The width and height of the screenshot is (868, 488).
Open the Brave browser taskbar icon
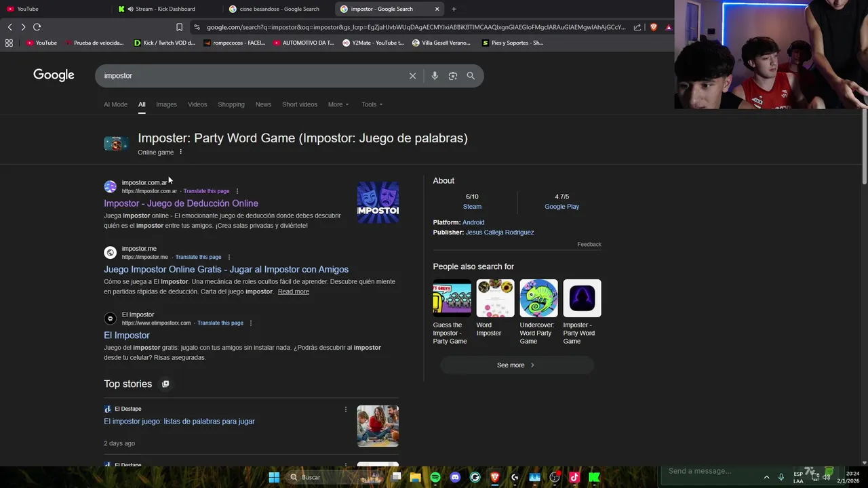495,477
